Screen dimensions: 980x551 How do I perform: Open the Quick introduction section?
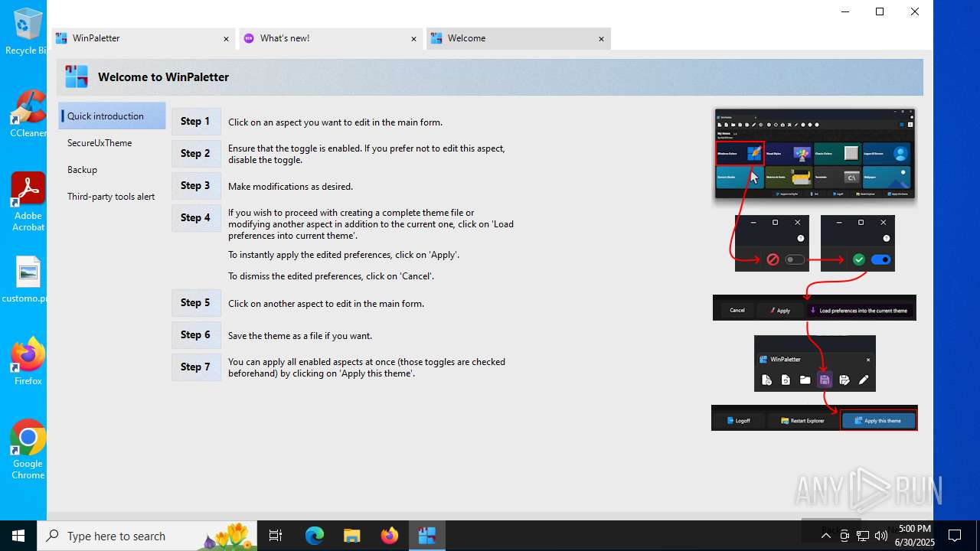[112, 116]
